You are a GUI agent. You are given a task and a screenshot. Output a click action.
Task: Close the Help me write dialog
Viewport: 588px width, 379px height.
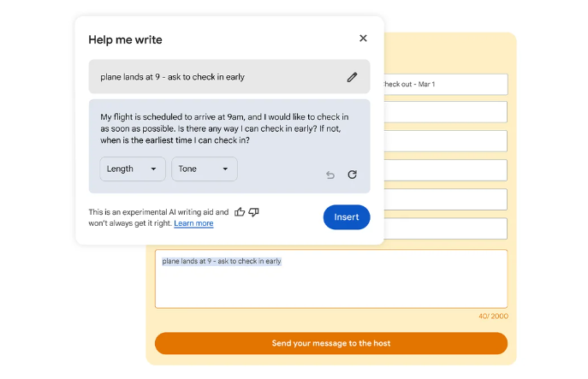coord(363,38)
